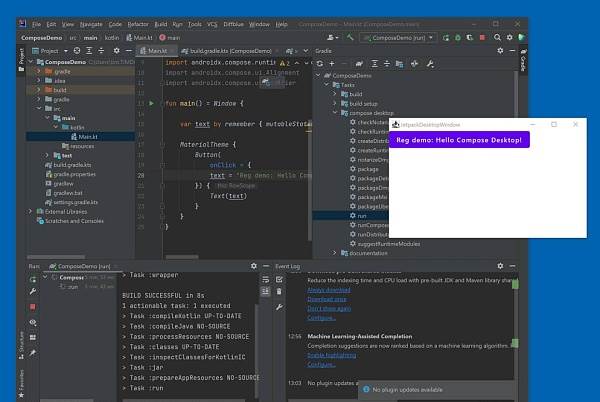Open Search Everywhere magnifier icon

[497, 37]
